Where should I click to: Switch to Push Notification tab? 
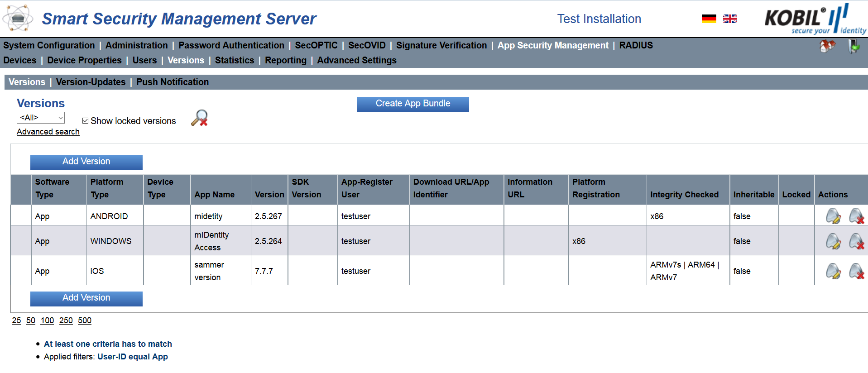[173, 82]
